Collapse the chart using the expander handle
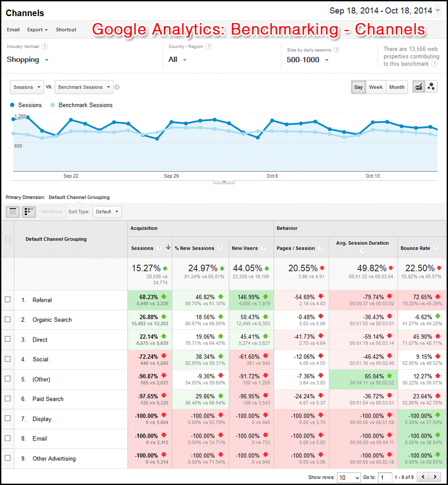 click(x=224, y=182)
